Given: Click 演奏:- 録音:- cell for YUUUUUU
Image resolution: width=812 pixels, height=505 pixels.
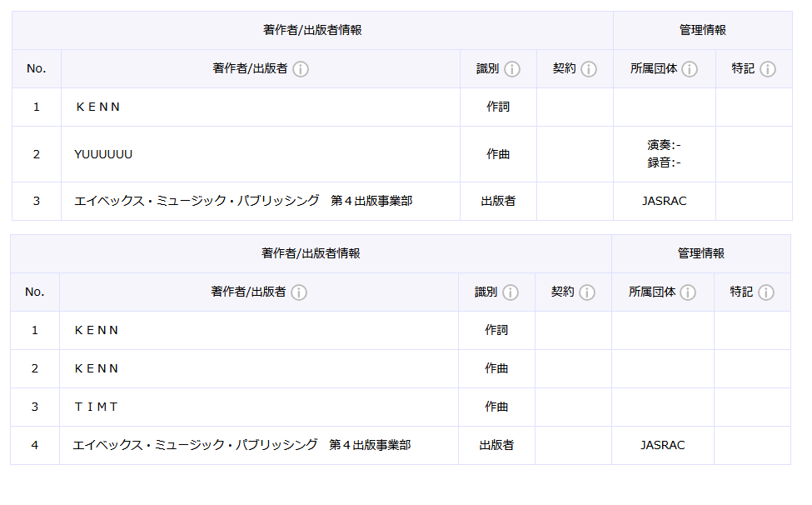Looking at the screenshot, I should tap(665, 154).
